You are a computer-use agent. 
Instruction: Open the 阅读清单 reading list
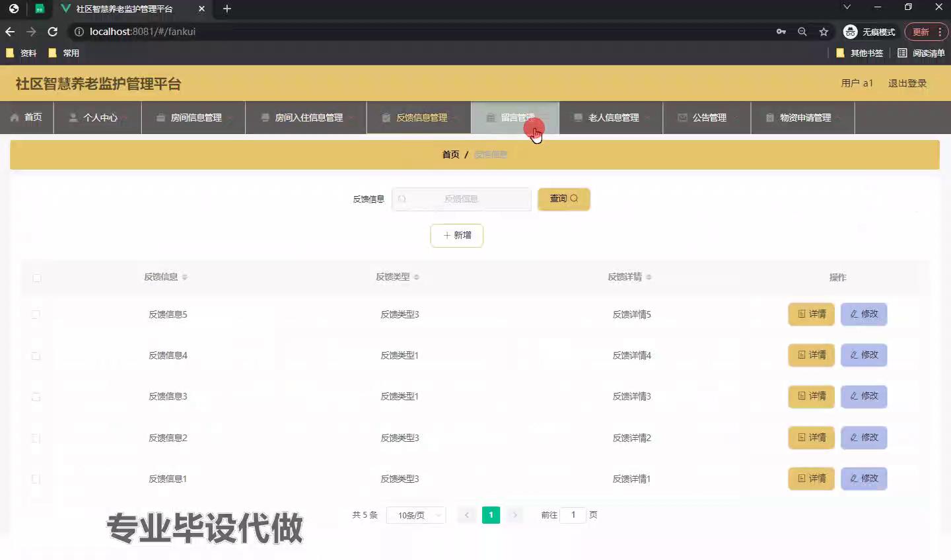click(x=921, y=53)
